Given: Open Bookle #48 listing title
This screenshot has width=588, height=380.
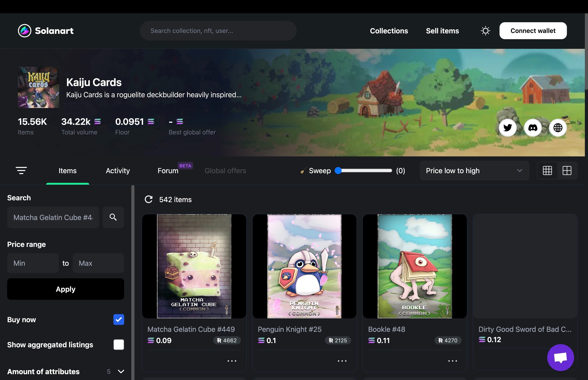Looking at the screenshot, I should [x=386, y=329].
